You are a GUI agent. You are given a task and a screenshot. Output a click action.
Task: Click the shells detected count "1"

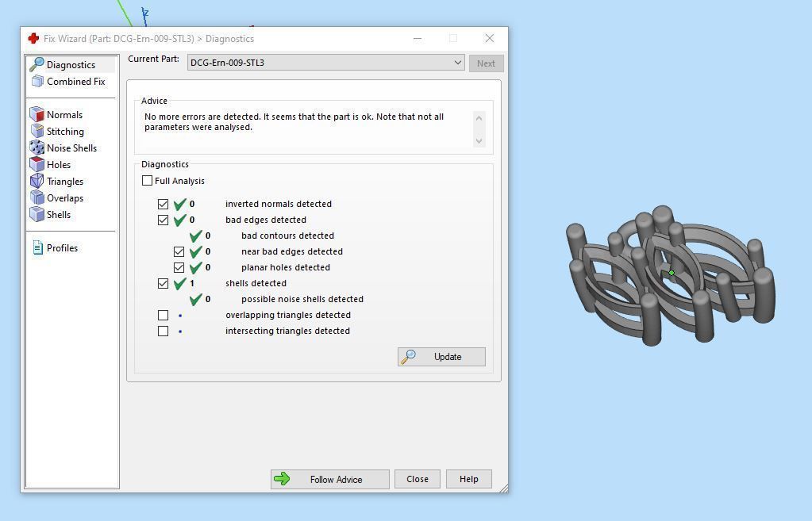coord(191,284)
